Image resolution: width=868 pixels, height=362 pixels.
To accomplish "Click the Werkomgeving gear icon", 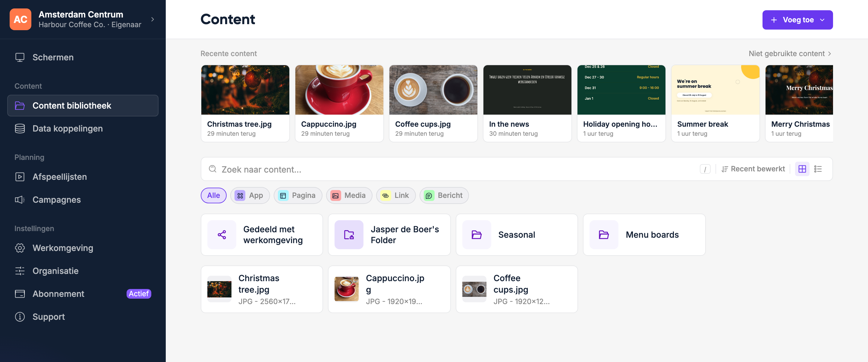I will (20, 248).
